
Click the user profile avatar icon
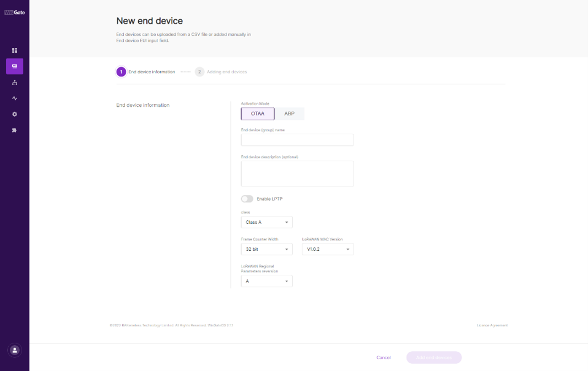[15, 351]
